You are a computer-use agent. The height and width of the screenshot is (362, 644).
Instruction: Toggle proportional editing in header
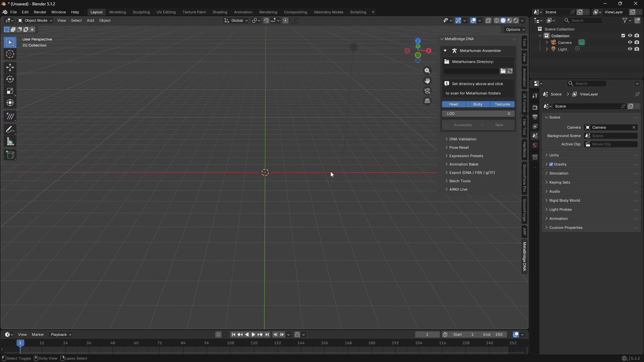(x=285, y=20)
